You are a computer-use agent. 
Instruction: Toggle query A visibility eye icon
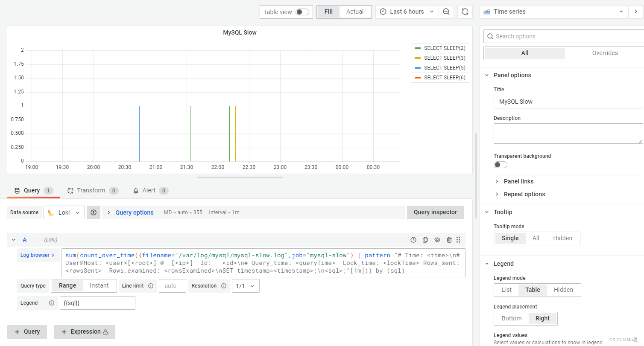click(x=437, y=240)
